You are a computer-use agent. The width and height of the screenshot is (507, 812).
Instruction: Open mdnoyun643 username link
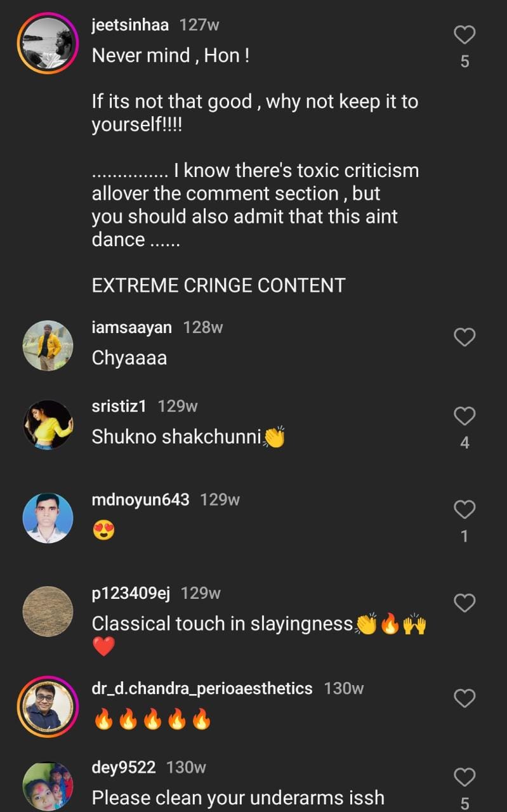pyautogui.click(x=140, y=500)
